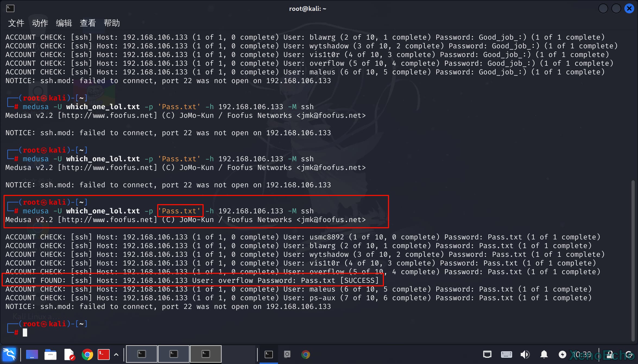Click the keyboard tray icon
Image resolution: width=638 pixels, height=364 pixels.
(x=506, y=354)
